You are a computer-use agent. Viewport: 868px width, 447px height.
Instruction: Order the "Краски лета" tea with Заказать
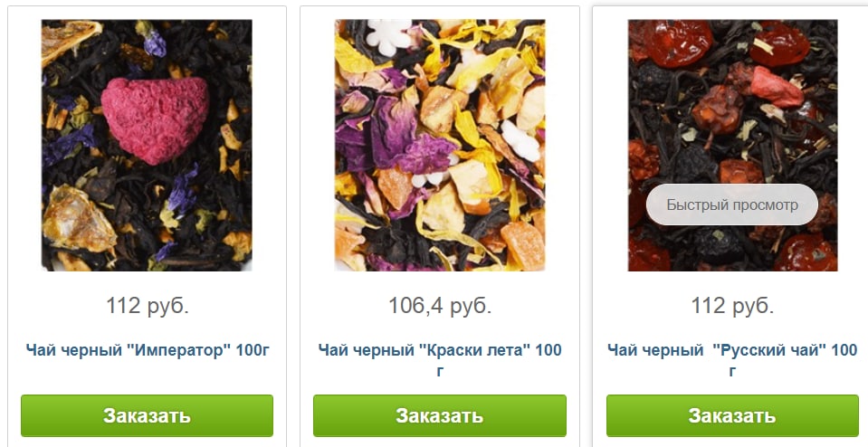click(x=440, y=415)
